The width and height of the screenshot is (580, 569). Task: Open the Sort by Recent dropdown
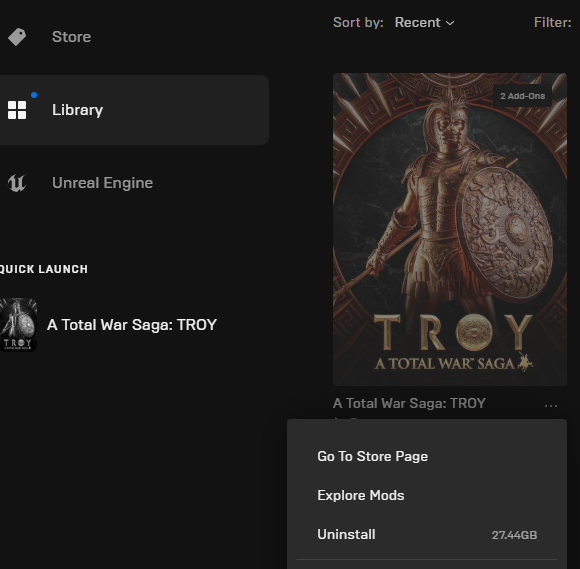click(x=424, y=23)
